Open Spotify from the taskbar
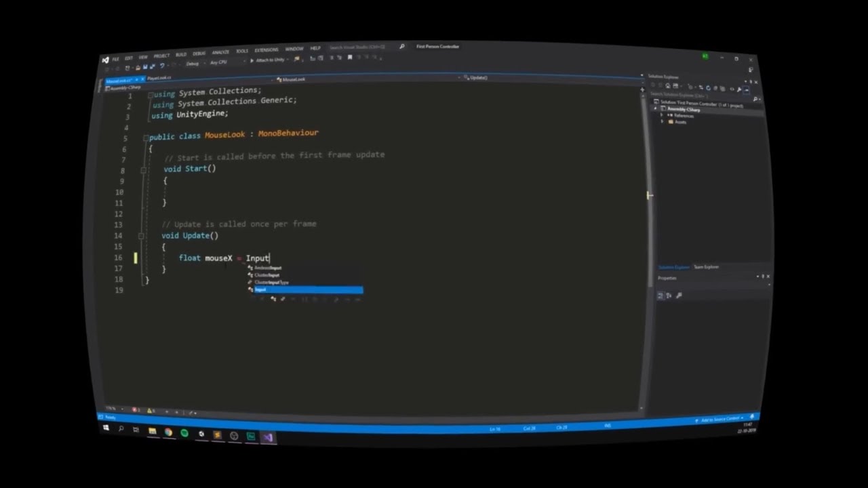This screenshot has width=868, height=488. click(184, 433)
